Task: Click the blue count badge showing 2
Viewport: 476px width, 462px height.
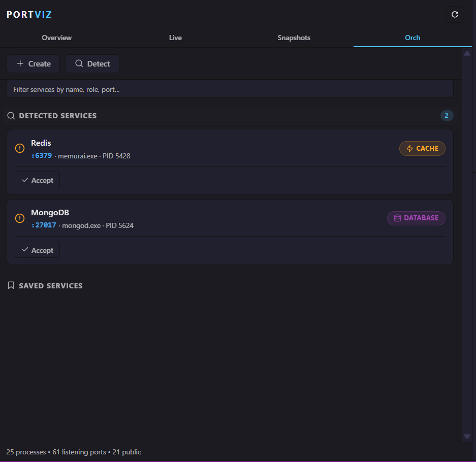Action: pos(447,115)
